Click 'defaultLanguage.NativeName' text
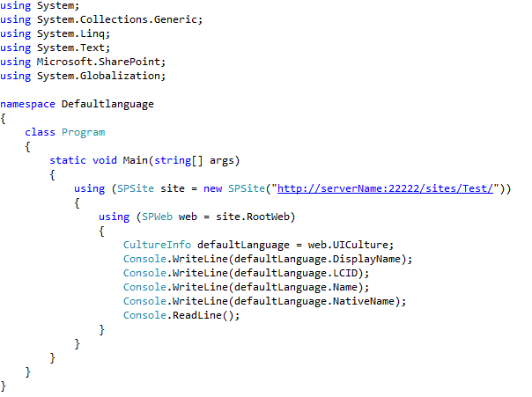 pos(314,301)
